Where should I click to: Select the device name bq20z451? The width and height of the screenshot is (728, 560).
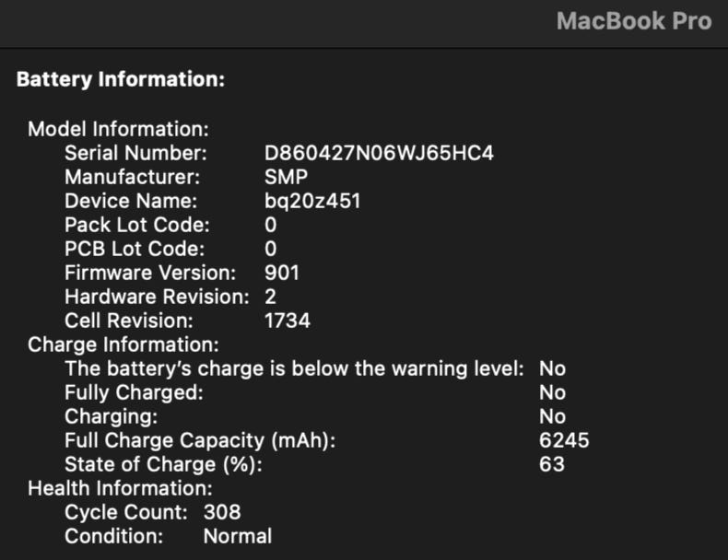[x=312, y=201]
